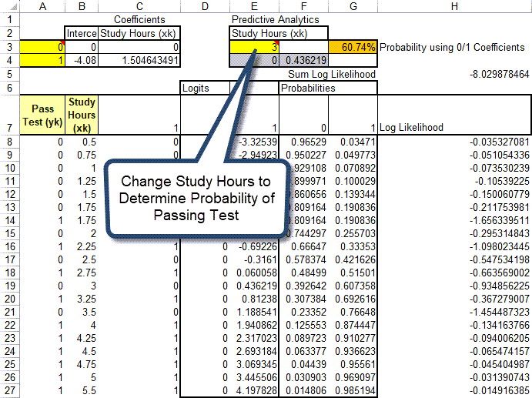The height and width of the screenshot is (398, 532).
Task: Select the Coefficients heading cell
Action: (x=139, y=20)
